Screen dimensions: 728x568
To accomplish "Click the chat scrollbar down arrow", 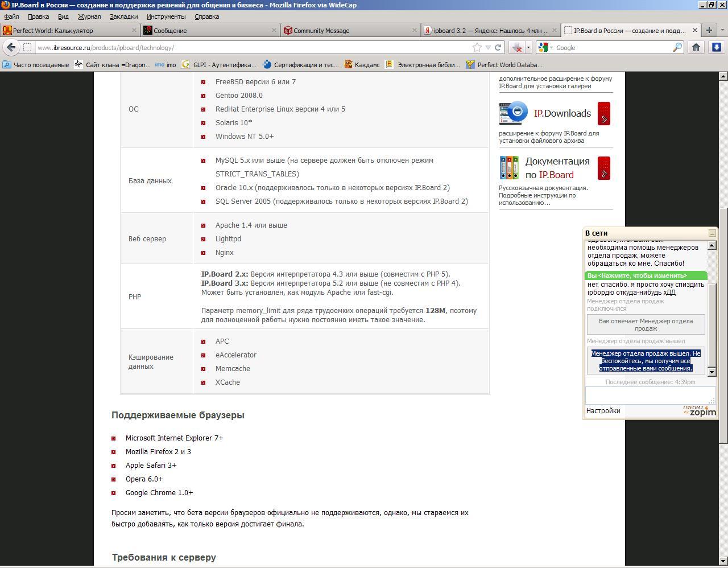I will point(712,372).
